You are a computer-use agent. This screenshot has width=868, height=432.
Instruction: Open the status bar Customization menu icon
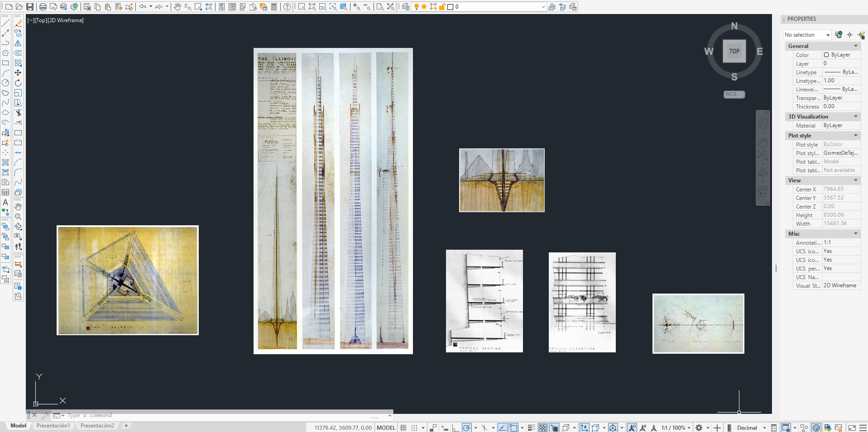(863, 427)
